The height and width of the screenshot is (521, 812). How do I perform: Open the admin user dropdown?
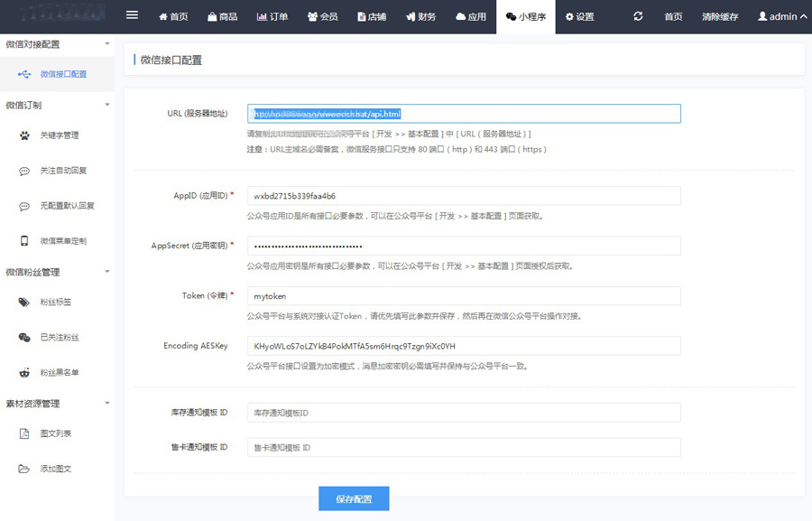(781, 16)
